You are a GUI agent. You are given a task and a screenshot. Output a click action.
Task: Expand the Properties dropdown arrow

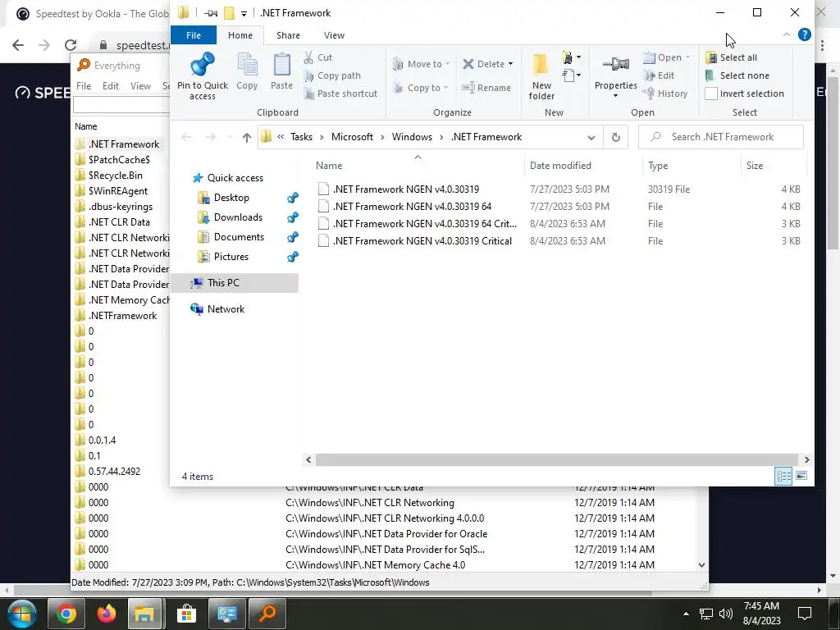pyautogui.click(x=615, y=96)
